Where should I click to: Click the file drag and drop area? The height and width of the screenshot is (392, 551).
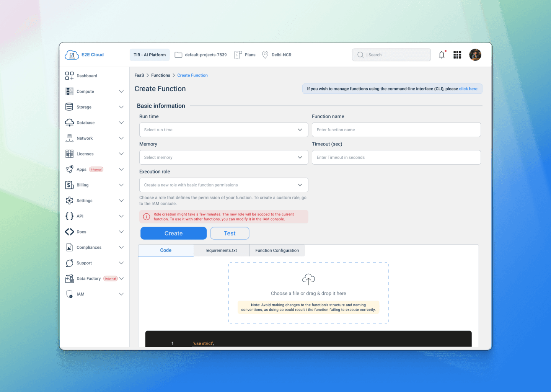pyautogui.click(x=308, y=293)
